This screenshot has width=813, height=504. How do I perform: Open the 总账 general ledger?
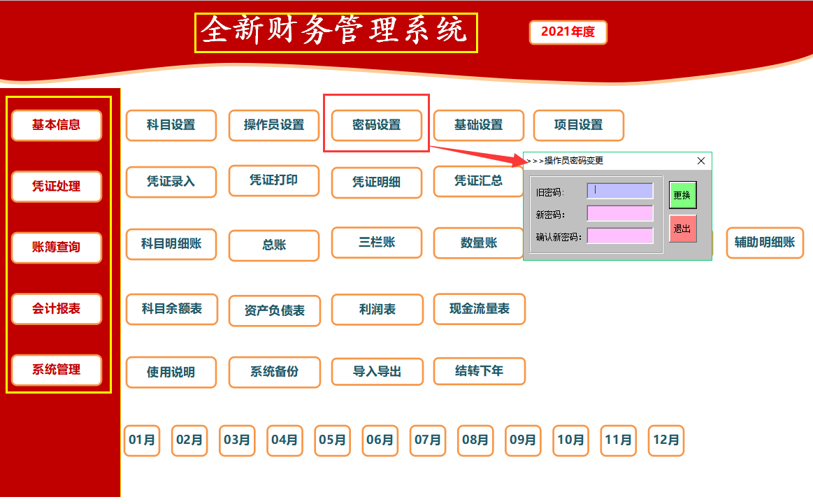pyautogui.click(x=273, y=245)
